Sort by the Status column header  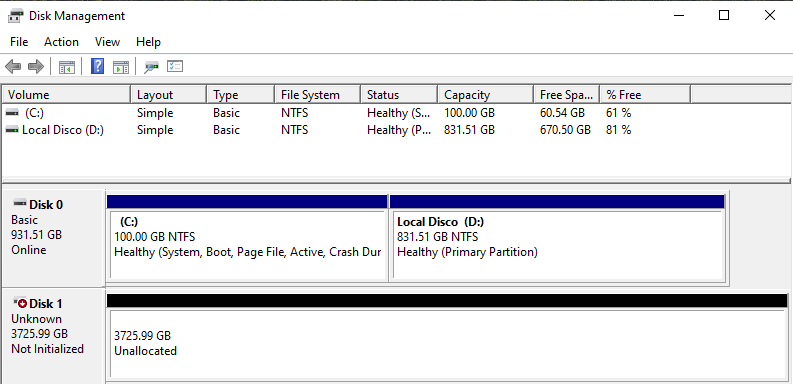click(399, 95)
